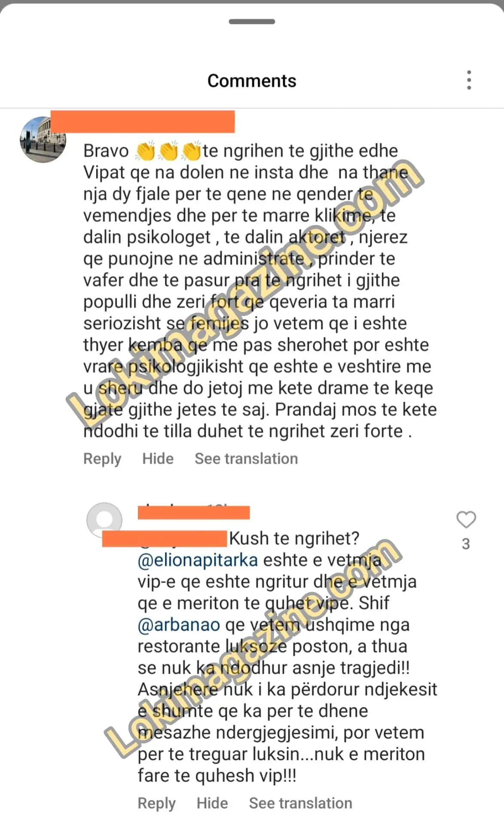Viewport: 504px width, 825px height.
Task: Open the @arbanao profile mention
Action: [179, 625]
